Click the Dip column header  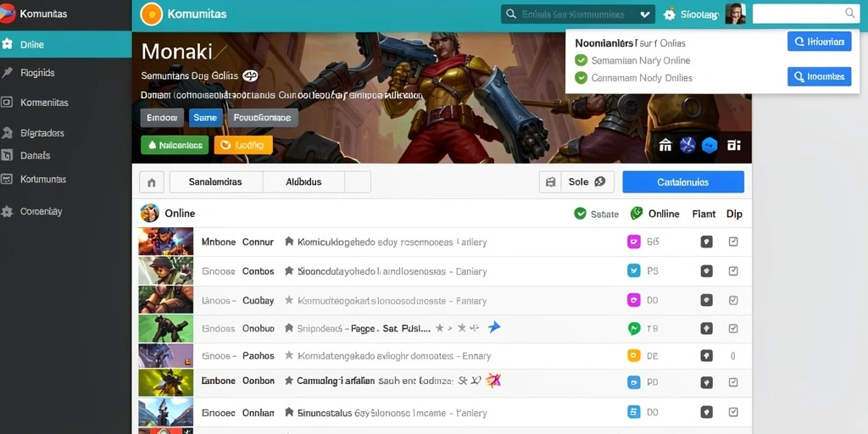coord(734,214)
